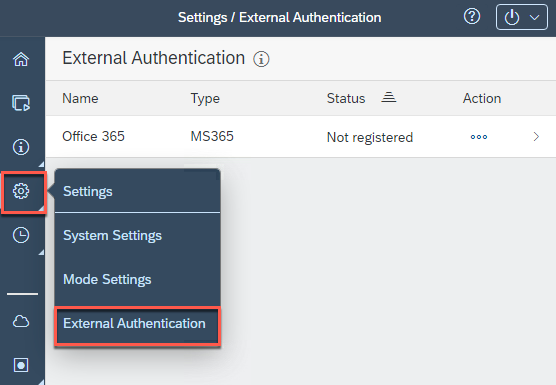Click the media playback sidebar icon
Screen dimensions: 556x385
tap(21, 103)
